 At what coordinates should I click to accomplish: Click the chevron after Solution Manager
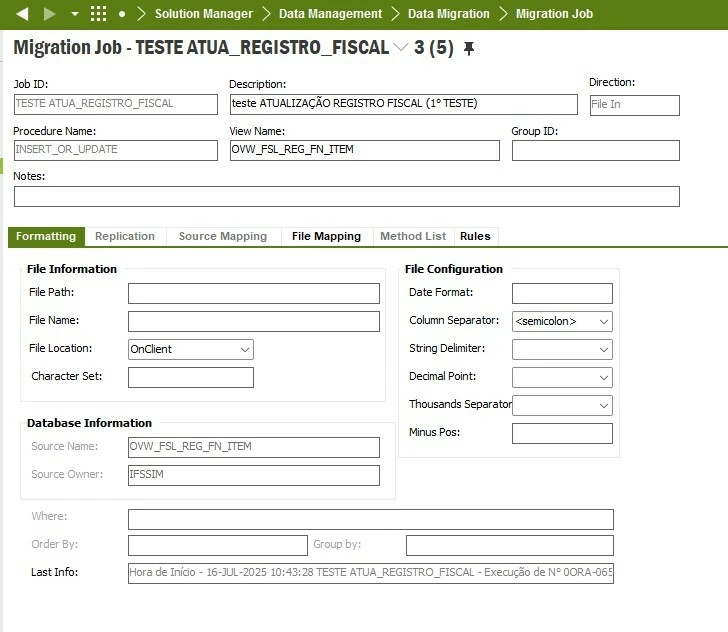point(266,14)
